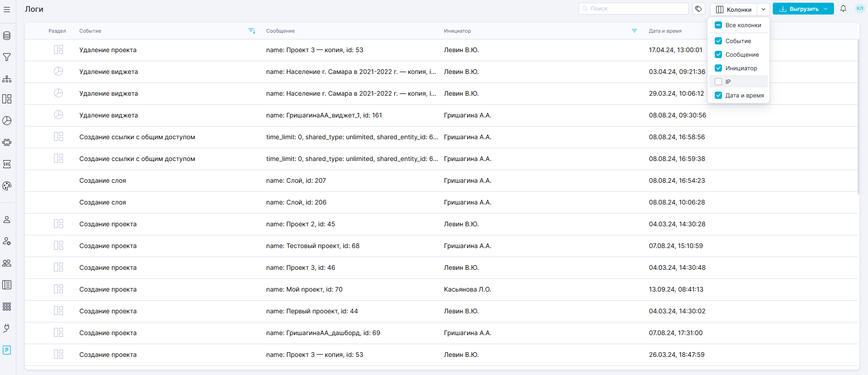
Task: Enable the IP column checkbox
Action: (x=718, y=82)
